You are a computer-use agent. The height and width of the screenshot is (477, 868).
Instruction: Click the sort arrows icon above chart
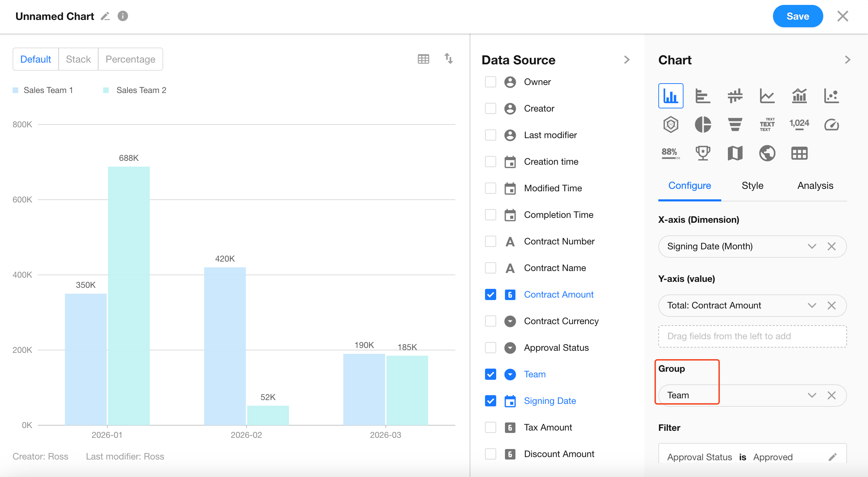(x=448, y=59)
